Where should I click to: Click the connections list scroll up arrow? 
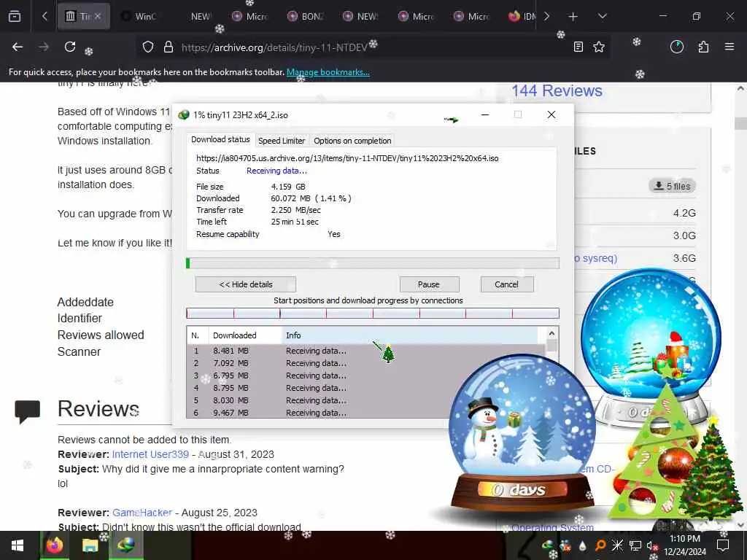[551, 333]
